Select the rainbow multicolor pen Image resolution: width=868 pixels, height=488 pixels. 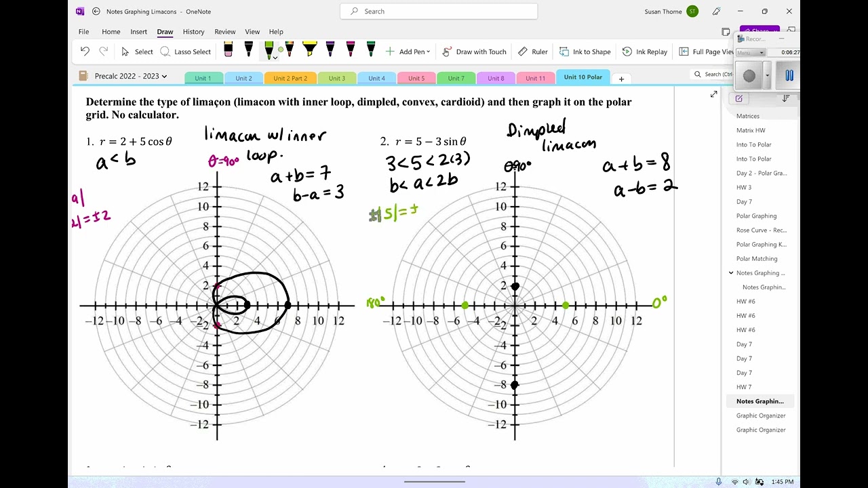290,49
